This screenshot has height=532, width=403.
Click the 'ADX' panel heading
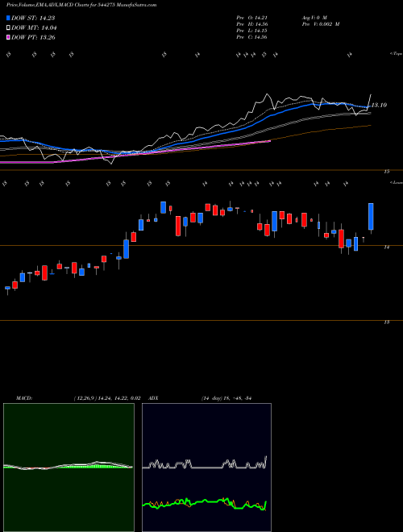(x=154, y=398)
